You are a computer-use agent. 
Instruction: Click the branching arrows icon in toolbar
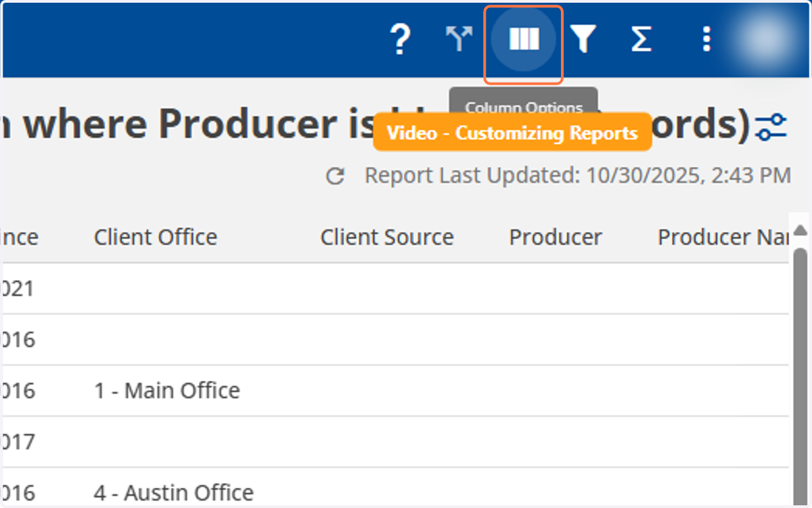click(x=459, y=39)
